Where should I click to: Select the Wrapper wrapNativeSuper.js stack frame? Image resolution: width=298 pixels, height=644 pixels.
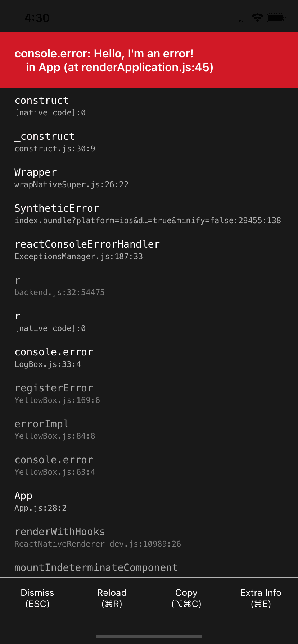tap(149, 178)
